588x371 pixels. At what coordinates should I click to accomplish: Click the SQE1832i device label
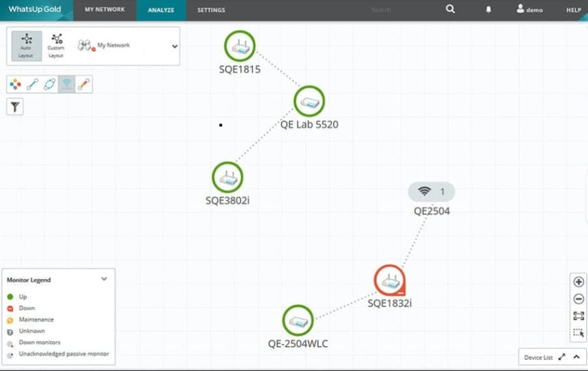[389, 303]
